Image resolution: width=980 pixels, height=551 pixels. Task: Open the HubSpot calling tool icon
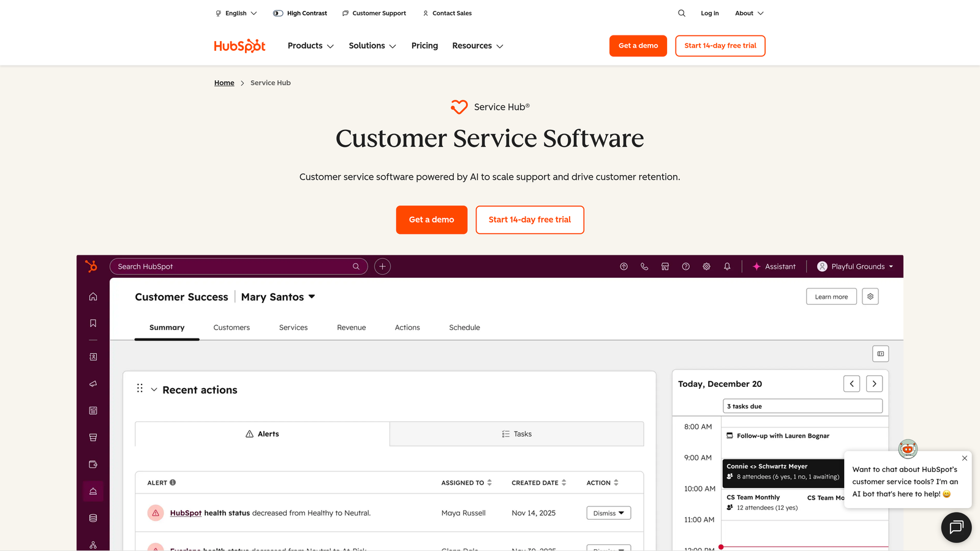pos(644,266)
